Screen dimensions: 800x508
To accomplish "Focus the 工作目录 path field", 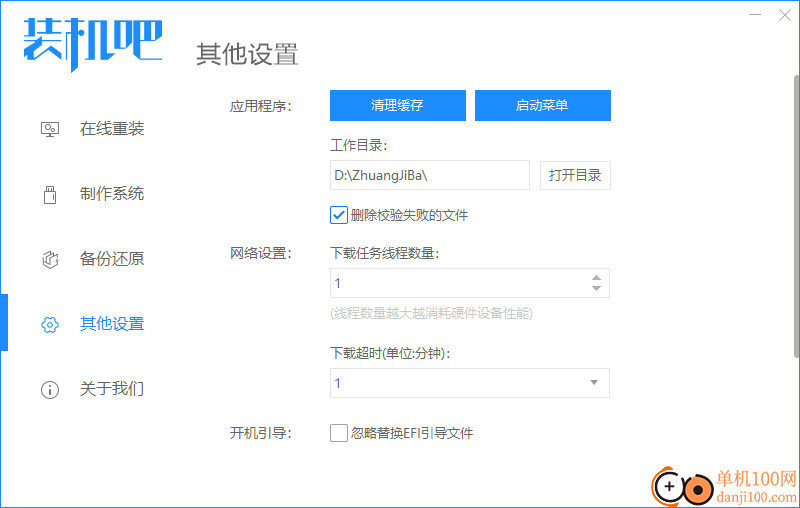I will pyautogui.click(x=430, y=175).
